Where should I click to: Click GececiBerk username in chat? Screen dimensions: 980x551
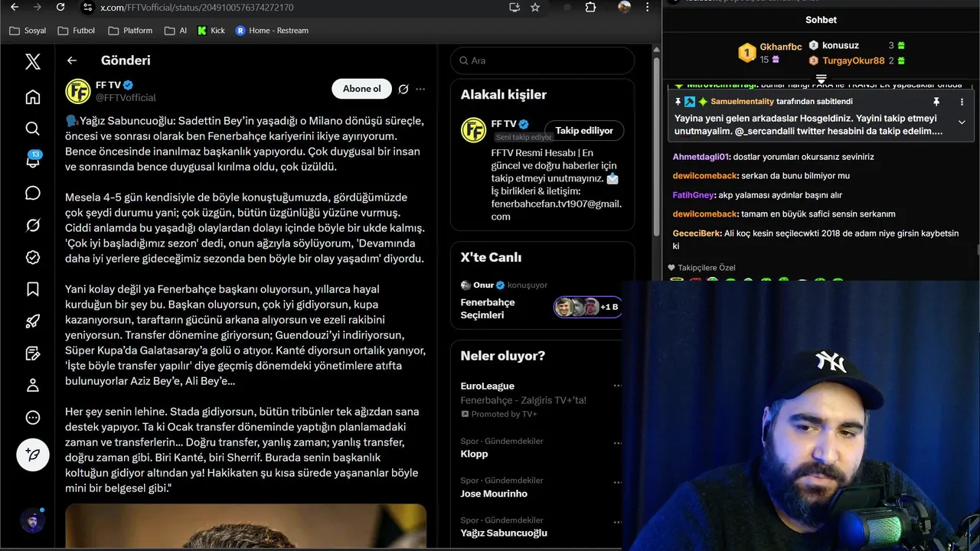click(x=697, y=233)
